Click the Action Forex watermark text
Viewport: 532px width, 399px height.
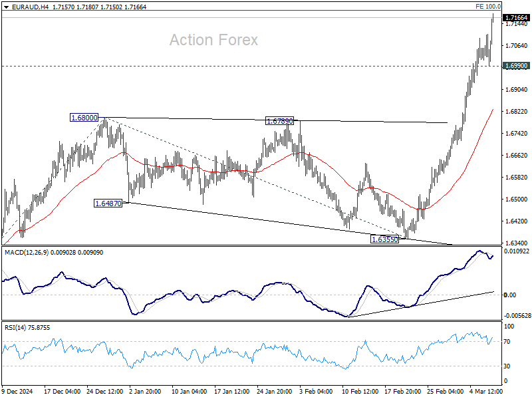[x=213, y=40]
